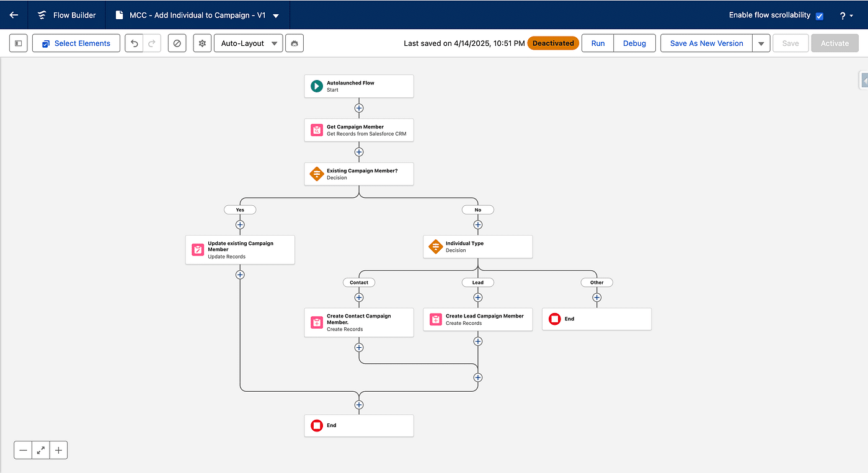
Task: Toggle Select Elements mode
Action: 76,43
